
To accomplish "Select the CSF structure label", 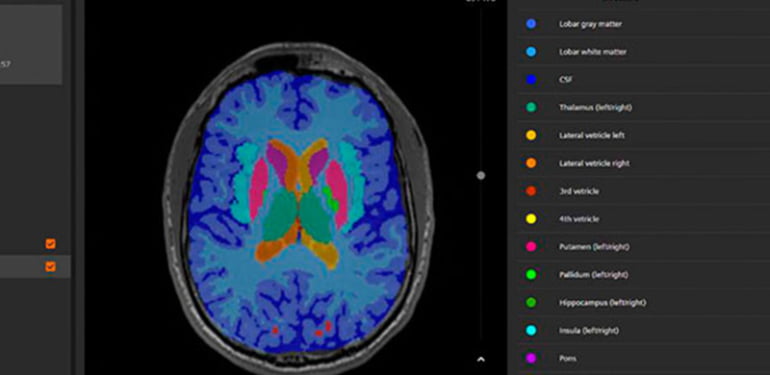I will tap(566, 80).
